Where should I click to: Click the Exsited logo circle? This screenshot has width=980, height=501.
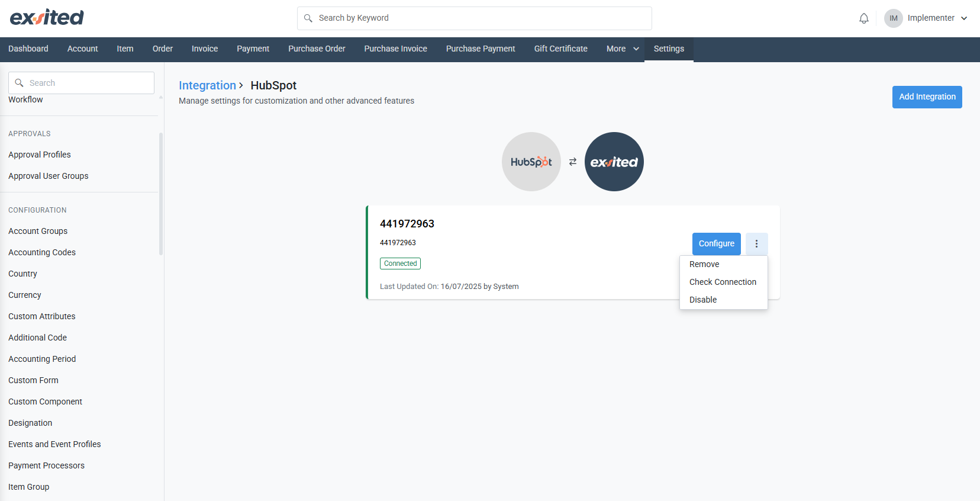pos(614,162)
